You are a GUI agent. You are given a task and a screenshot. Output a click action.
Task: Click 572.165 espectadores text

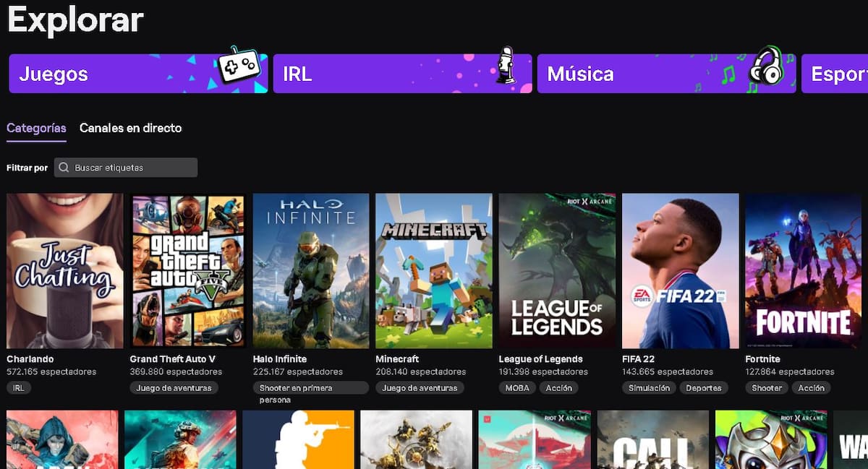pos(51,372)
